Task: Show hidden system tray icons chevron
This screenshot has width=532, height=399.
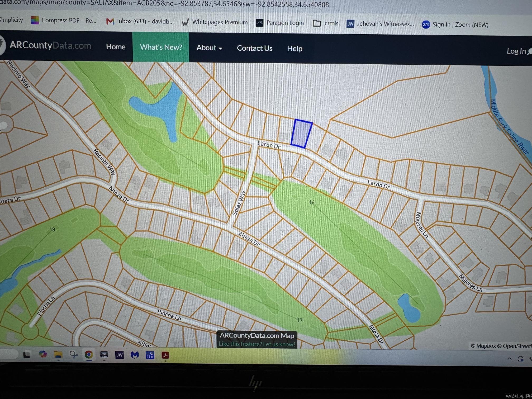Action: pyautogui.click(x=510, y=359)
